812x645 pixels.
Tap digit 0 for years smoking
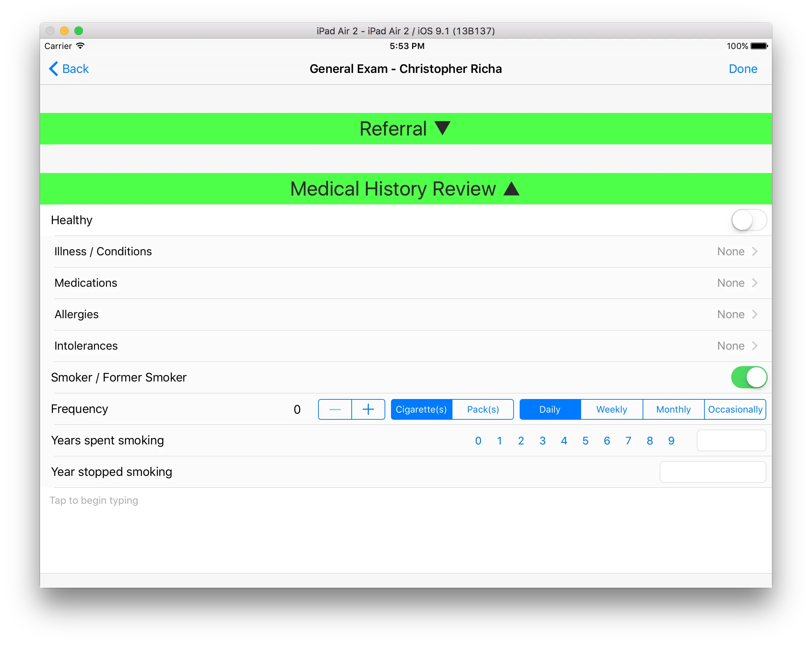click(478, 440)
